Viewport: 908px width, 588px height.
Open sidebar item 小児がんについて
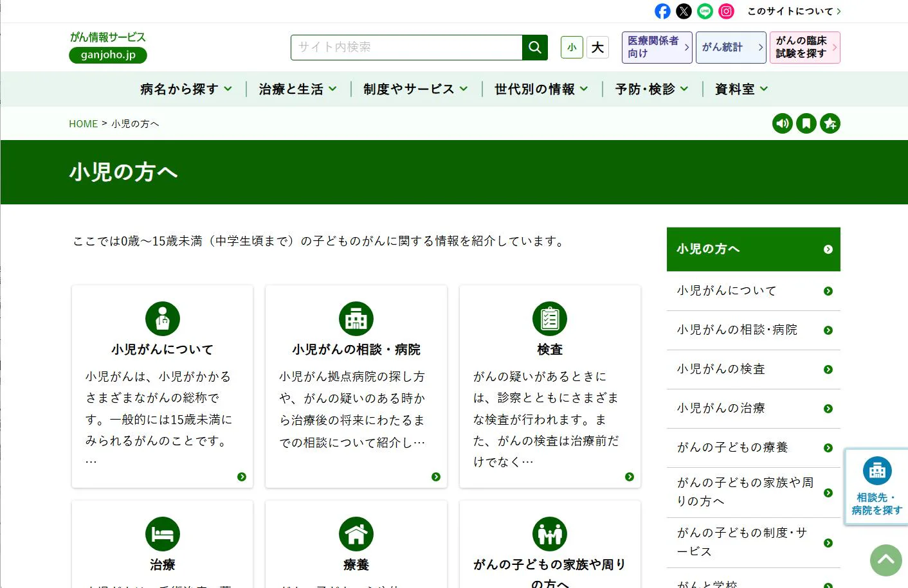(754, 291)
